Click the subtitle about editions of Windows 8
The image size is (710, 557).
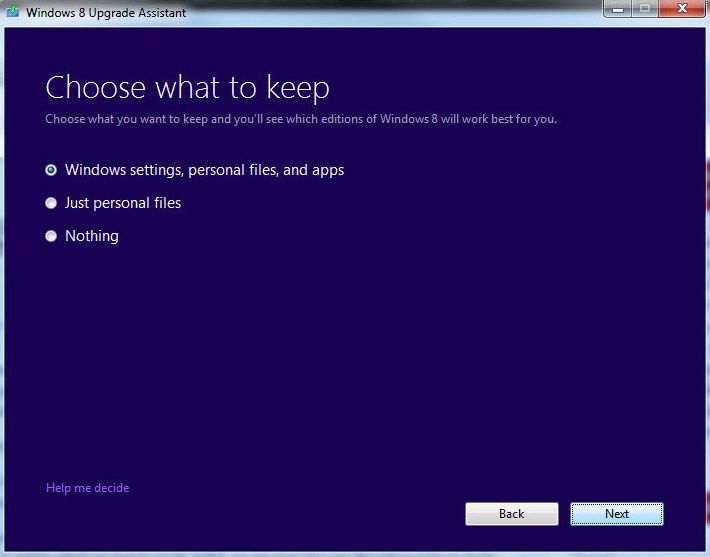(x=301, y=119)
